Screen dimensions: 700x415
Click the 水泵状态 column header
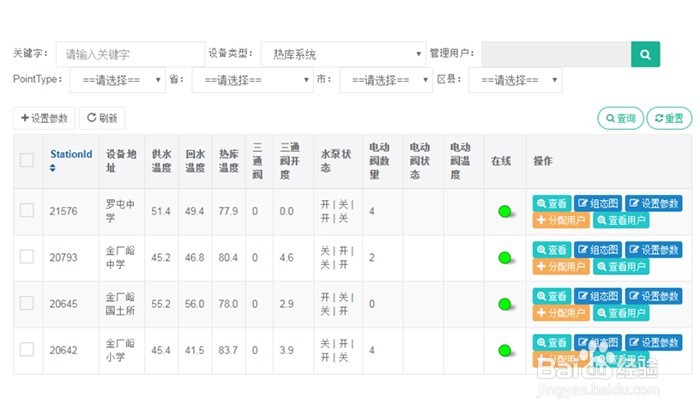pos(336,161)
